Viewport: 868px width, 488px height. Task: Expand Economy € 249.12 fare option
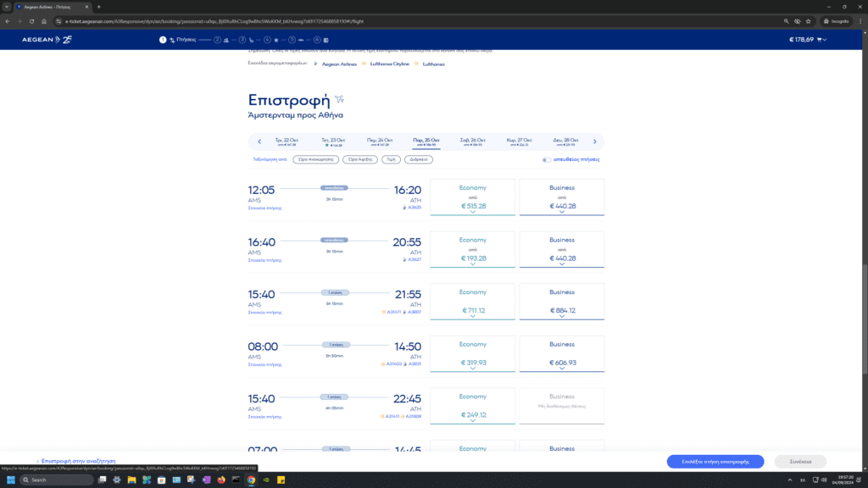click(473, 406)
